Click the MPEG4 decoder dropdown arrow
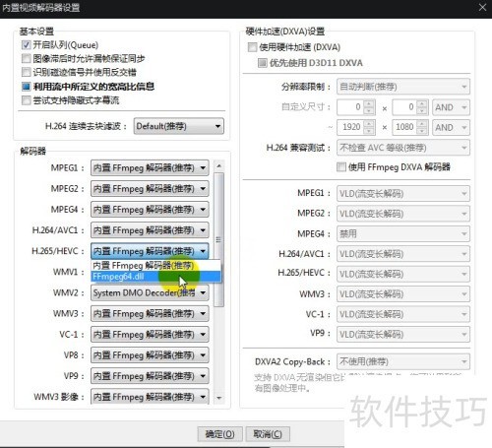Image resolution: width=492 pixels, height=448 pixels. pyautogui.click(x=203, y=210)
